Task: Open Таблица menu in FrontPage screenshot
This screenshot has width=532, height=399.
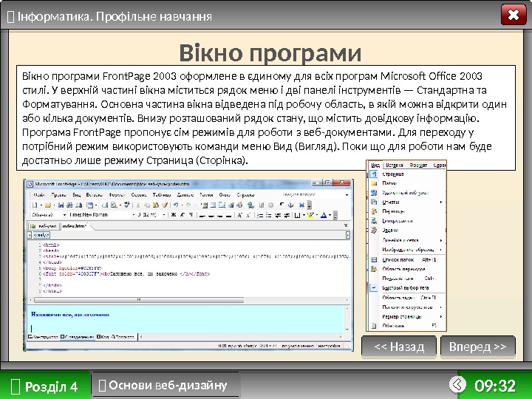Action: (x=162, y=195)
